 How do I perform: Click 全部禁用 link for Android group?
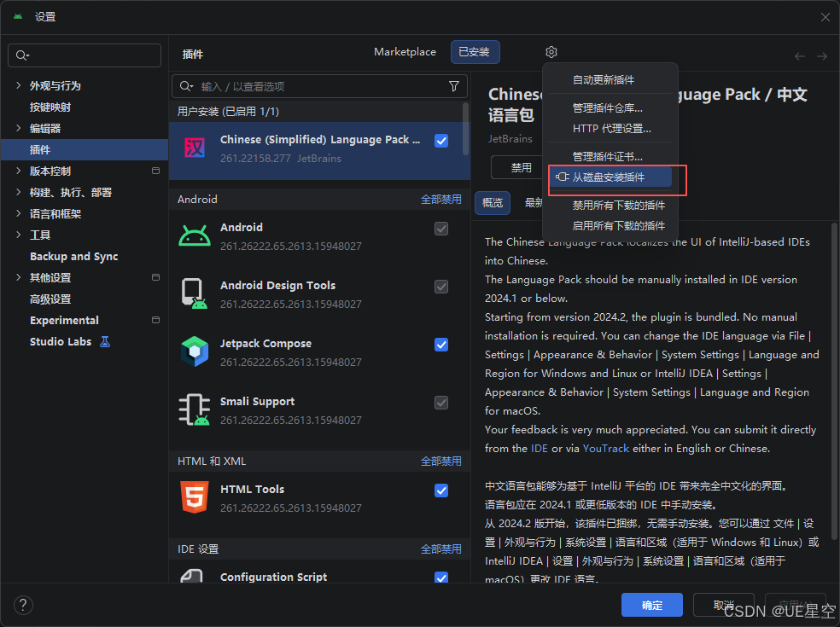click(x=440, y=199)
